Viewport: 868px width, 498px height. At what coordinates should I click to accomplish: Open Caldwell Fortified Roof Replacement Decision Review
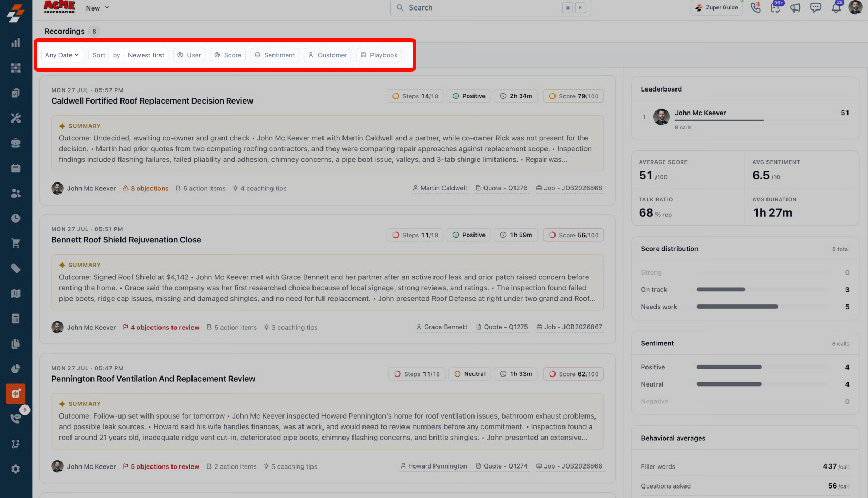tap(152, 101)
